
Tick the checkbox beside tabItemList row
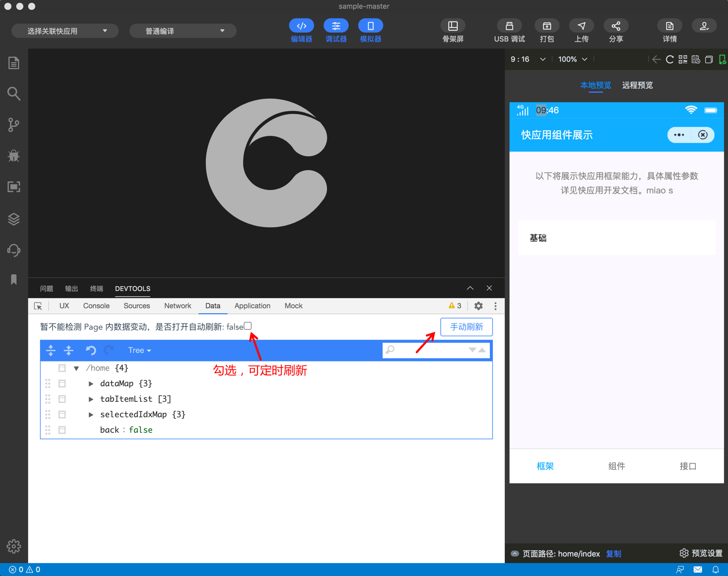62,399
